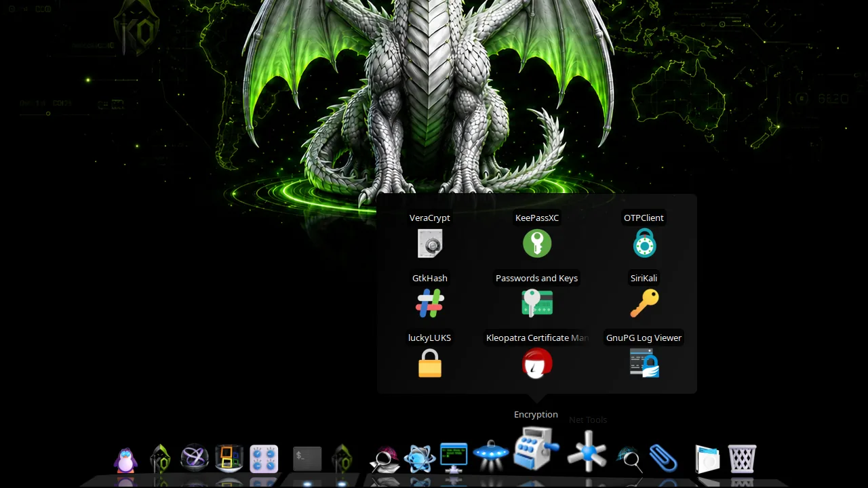
Task: Click the 'luckyLUKS' label text
Action: (429, 338)
